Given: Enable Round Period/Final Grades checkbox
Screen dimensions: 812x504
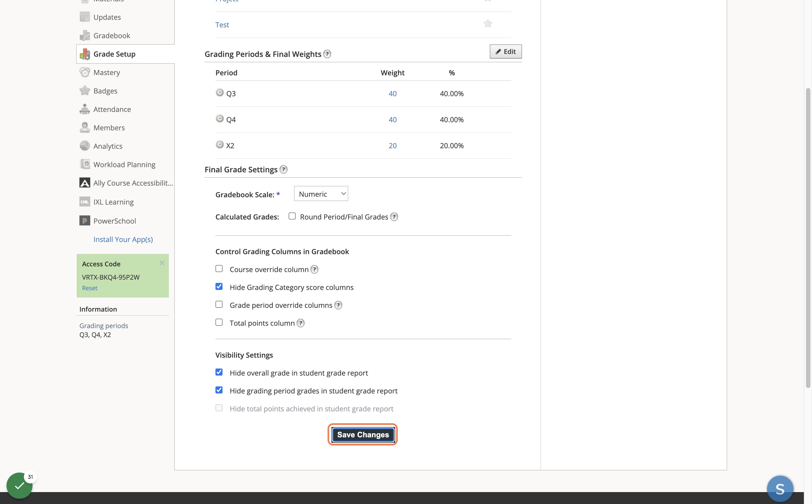Looking at the screenshot, I should pos(292,216).
